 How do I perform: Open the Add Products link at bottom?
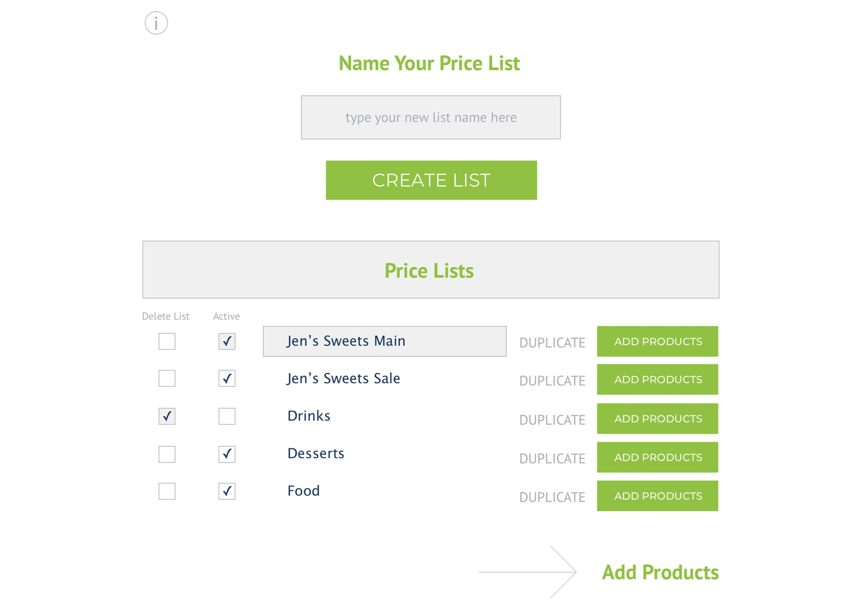point(660,572)
